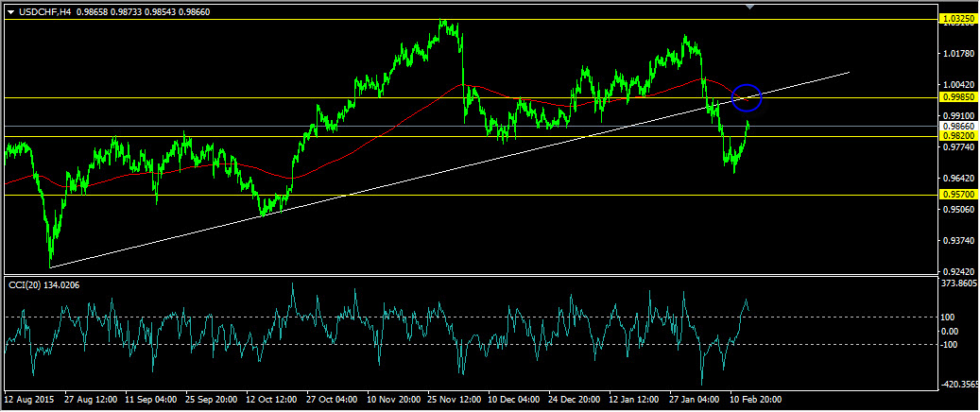Click the 27 Jan 04:00 time label

coord(695,399)
